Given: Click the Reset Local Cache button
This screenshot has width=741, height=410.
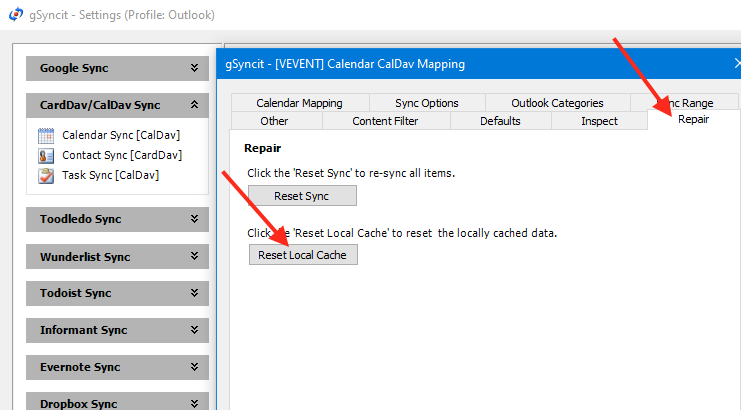Looking at the screenshot, I should (x=303, y=255).
